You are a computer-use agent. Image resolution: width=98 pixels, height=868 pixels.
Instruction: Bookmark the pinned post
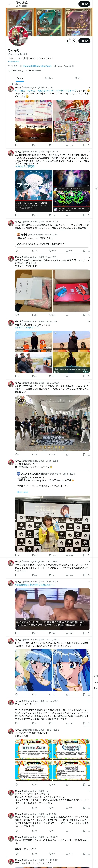[x=84, y=145]
